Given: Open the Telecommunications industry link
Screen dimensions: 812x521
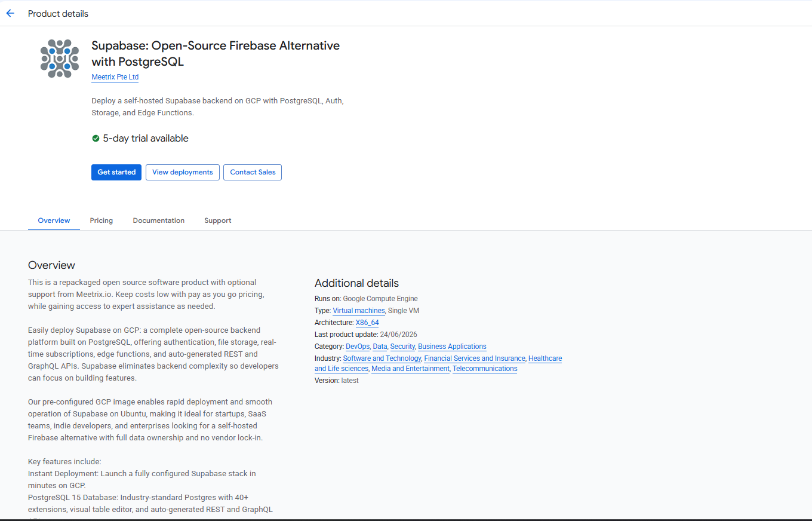Looking at the screenshot, I should point(485,369).
